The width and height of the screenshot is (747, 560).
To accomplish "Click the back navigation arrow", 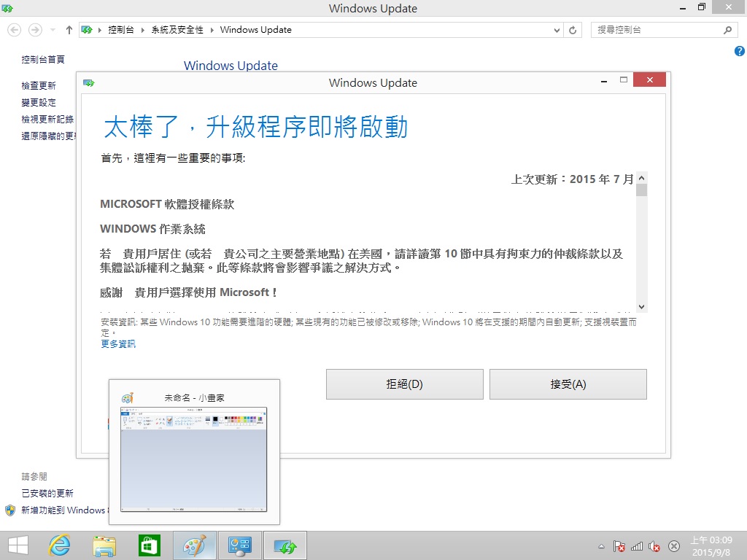I will 15,30.
